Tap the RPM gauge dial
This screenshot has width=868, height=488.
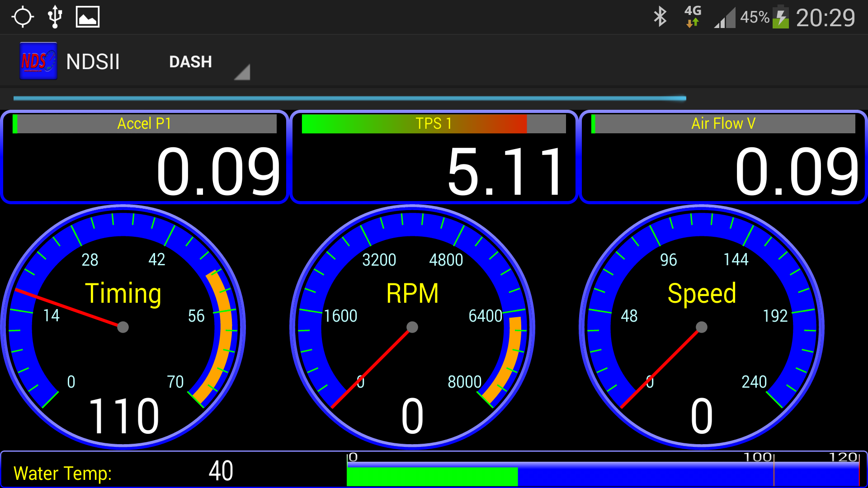click(x=412, y=327)
